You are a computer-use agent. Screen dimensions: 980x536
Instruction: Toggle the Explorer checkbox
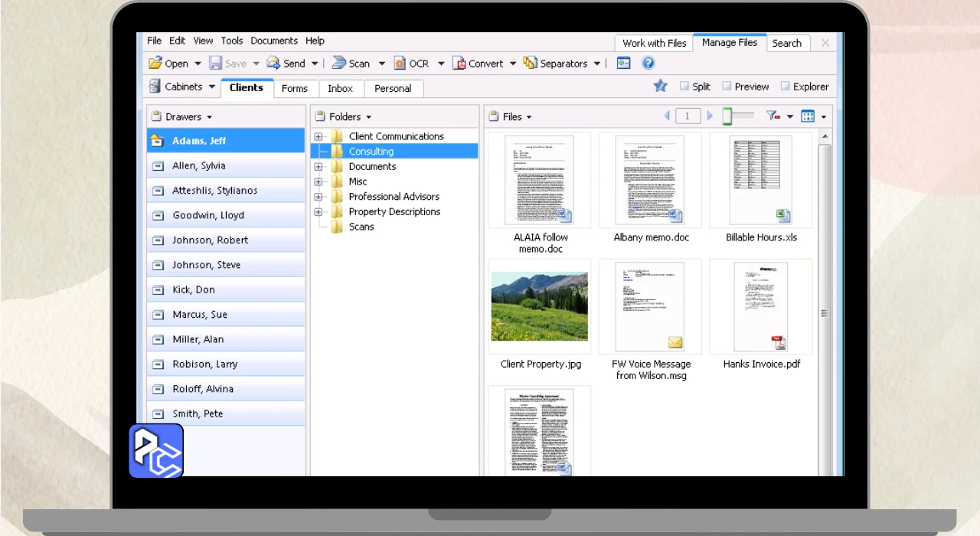pyautogui.click(x=785, y=87)
